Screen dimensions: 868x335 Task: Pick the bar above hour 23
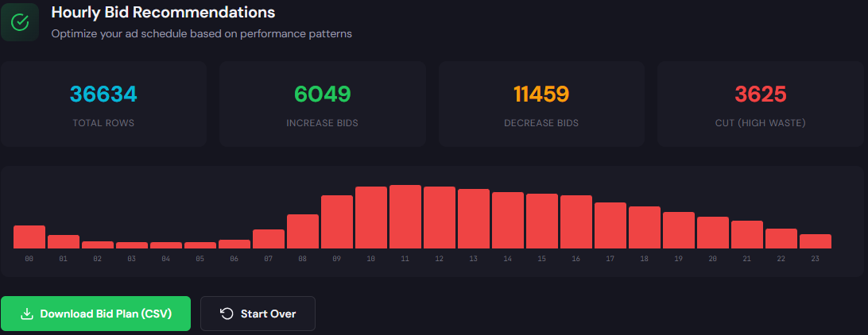(816, 241)
